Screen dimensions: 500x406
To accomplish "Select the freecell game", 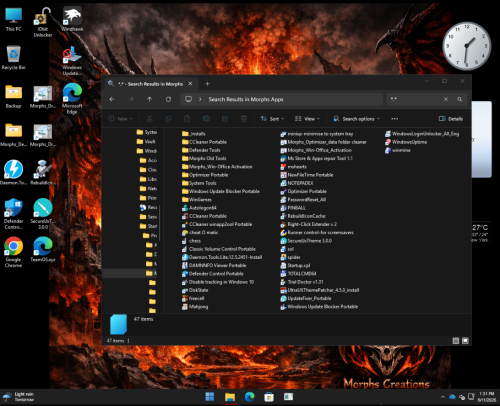I will click(193, 298).
